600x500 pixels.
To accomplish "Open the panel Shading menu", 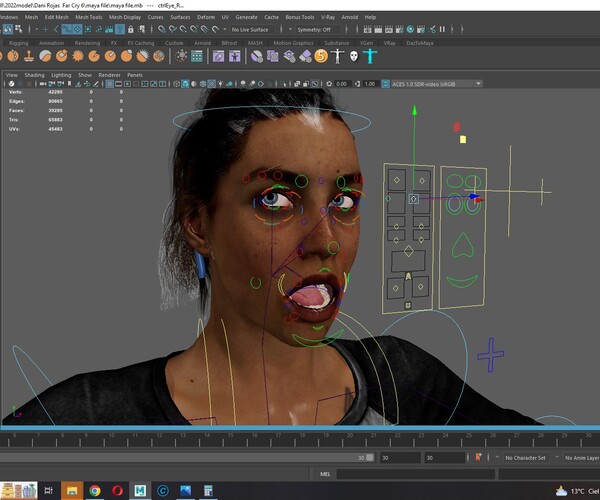I will point(34,75).
